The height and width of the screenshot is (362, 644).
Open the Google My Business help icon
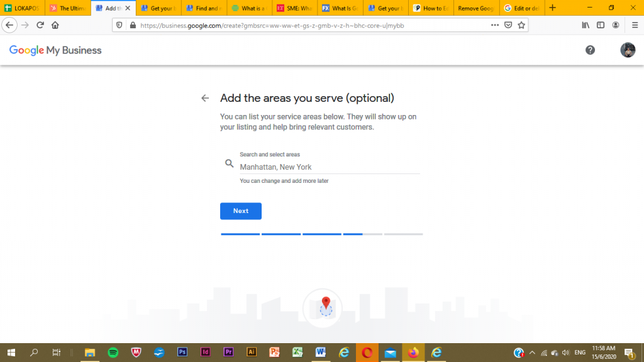tap(590, 50)
